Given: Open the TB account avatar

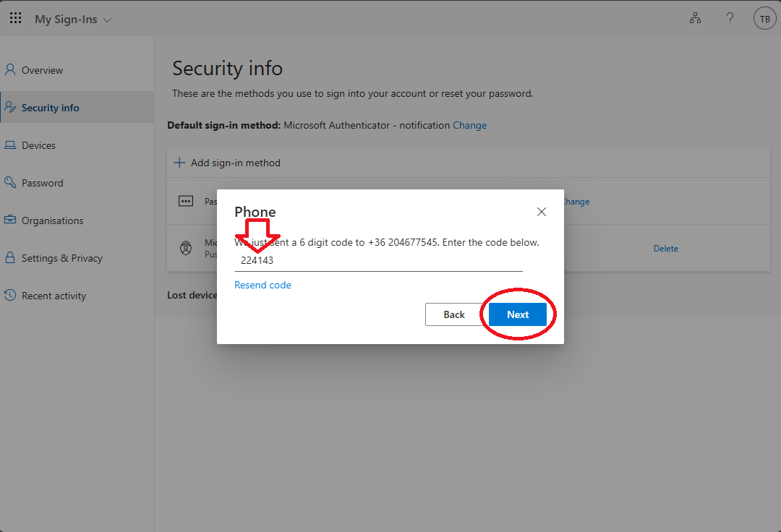Looking at the screenshot, I should tap(764, 19).
